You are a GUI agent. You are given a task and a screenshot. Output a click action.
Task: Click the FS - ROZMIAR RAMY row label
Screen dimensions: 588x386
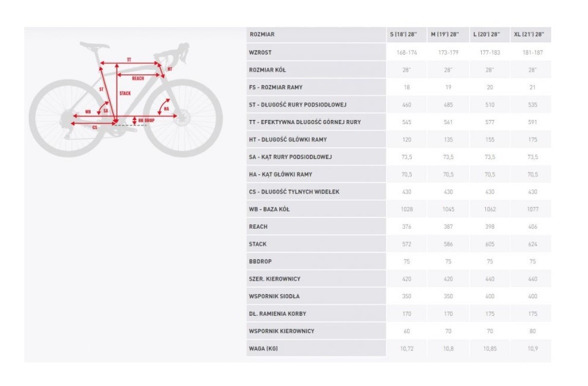click(276, 87)
